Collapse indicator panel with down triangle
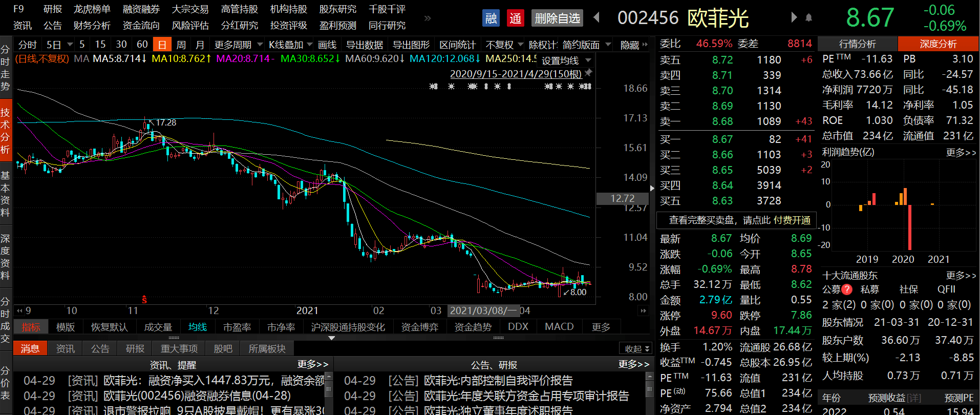 pos(331,338)
